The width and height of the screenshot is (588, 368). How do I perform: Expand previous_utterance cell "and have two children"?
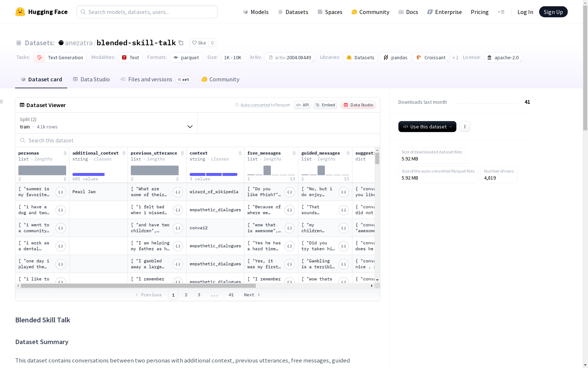(178, 228)
